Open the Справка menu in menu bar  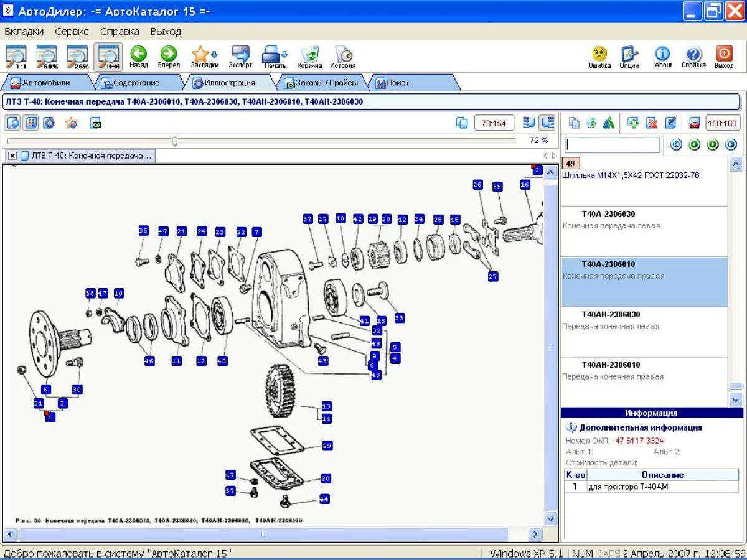(x=120, y=31)
